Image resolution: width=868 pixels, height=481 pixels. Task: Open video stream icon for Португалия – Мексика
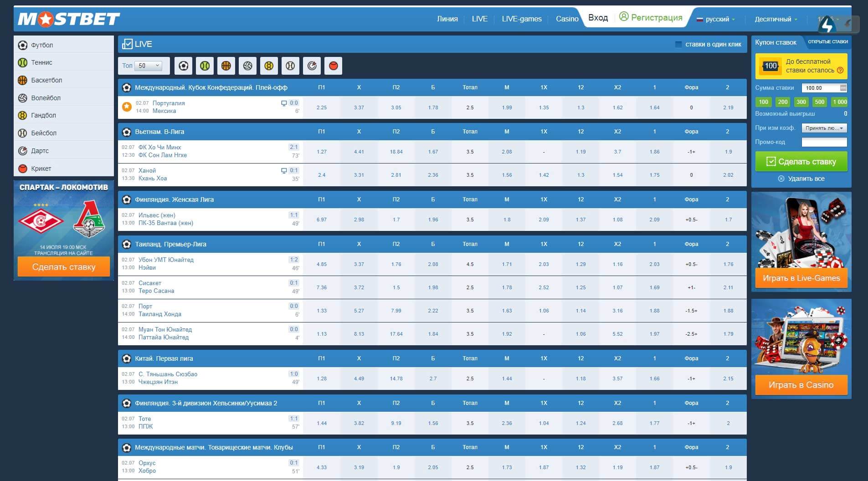click(x=284, y=103)
